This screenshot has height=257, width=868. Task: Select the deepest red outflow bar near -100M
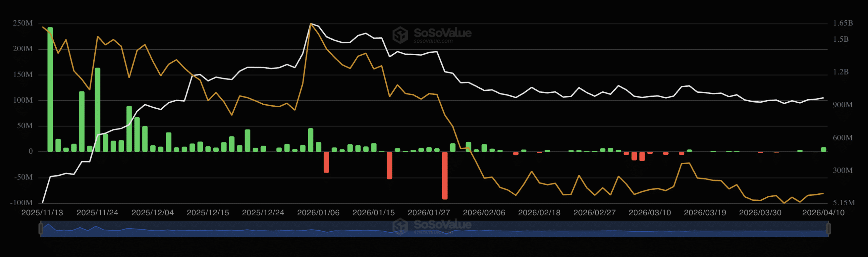click(x=445, y=175)
